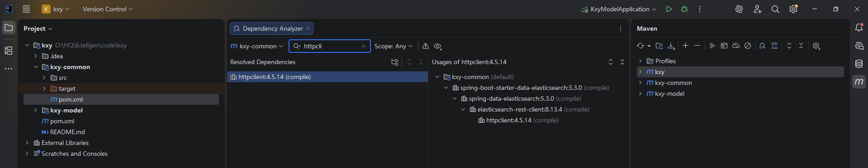Screen dimensions: 868x168
Task: Clear the httpcli search field
Action: (x=364, y=46)
